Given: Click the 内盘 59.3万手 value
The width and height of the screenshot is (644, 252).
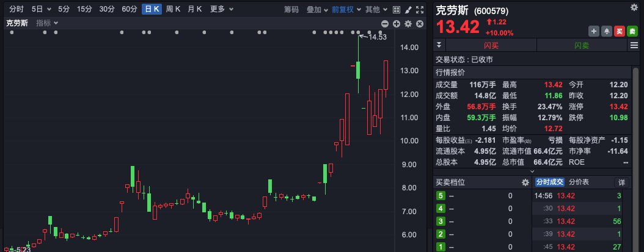Looking at the screenshot, I should pyautogui.click(x=481, y=118).
